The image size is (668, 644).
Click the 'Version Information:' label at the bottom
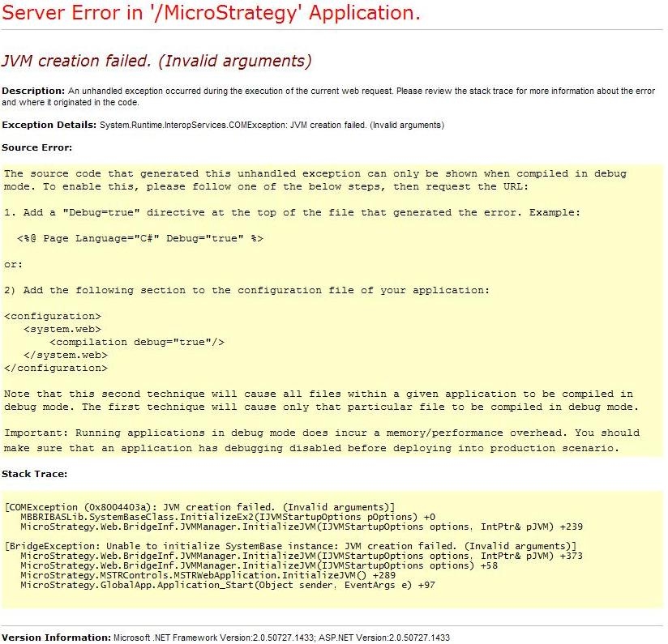click(x=56, y=638)
